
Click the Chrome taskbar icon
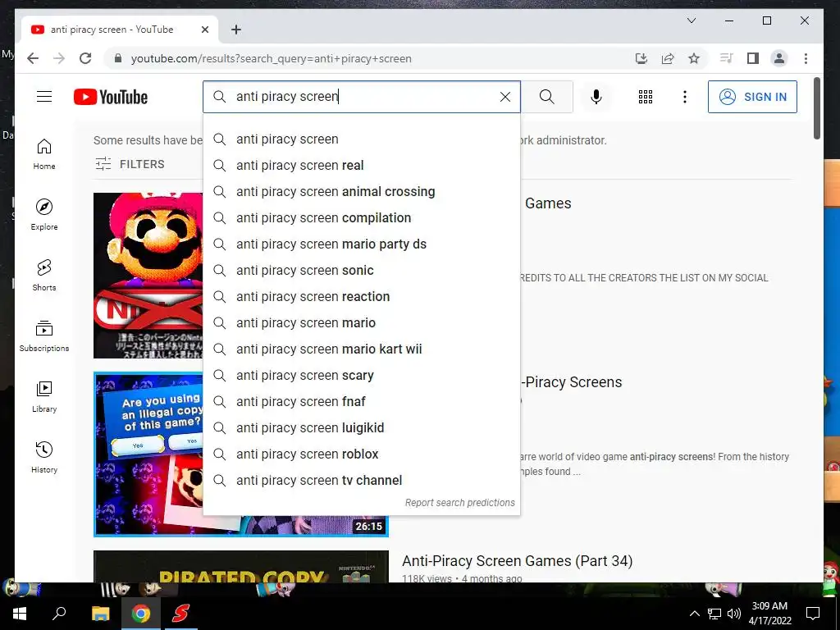click(x=140, y=614)
